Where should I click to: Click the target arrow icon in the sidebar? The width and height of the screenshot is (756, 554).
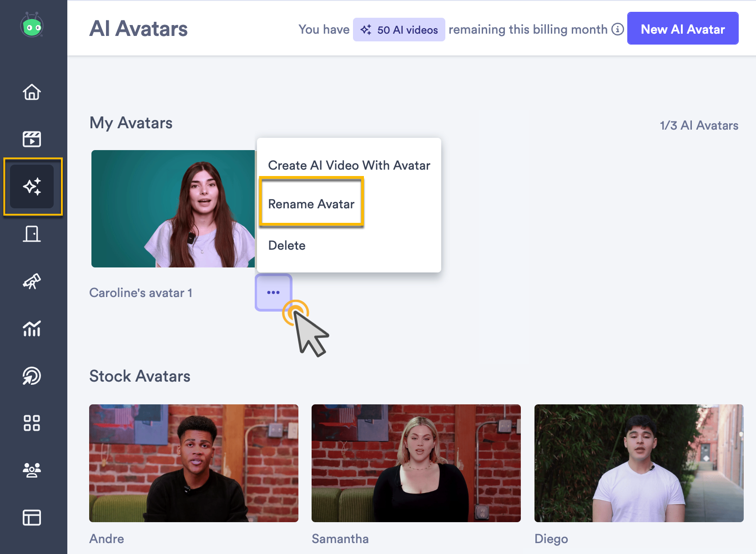[x=31, y=376]
